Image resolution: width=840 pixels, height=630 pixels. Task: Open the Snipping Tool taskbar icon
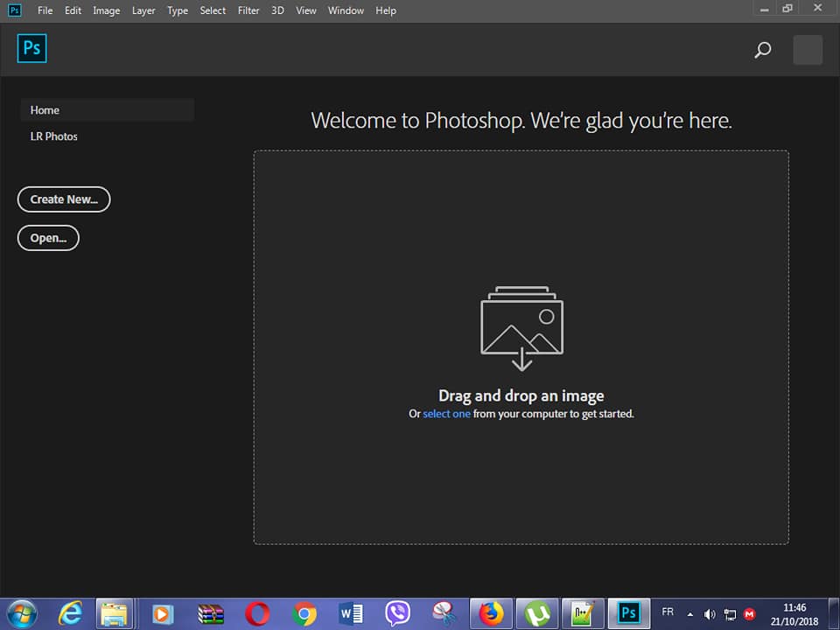(444, 614)
